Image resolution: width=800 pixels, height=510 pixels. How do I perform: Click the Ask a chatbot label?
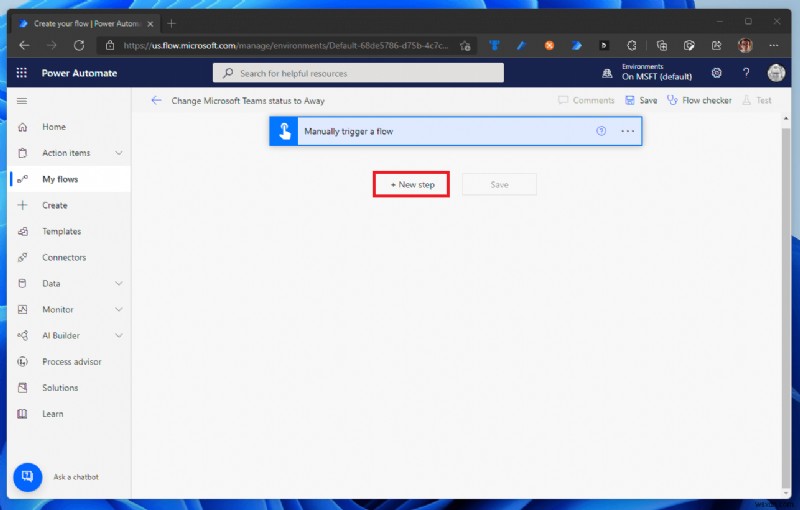(x=76, y=477)
